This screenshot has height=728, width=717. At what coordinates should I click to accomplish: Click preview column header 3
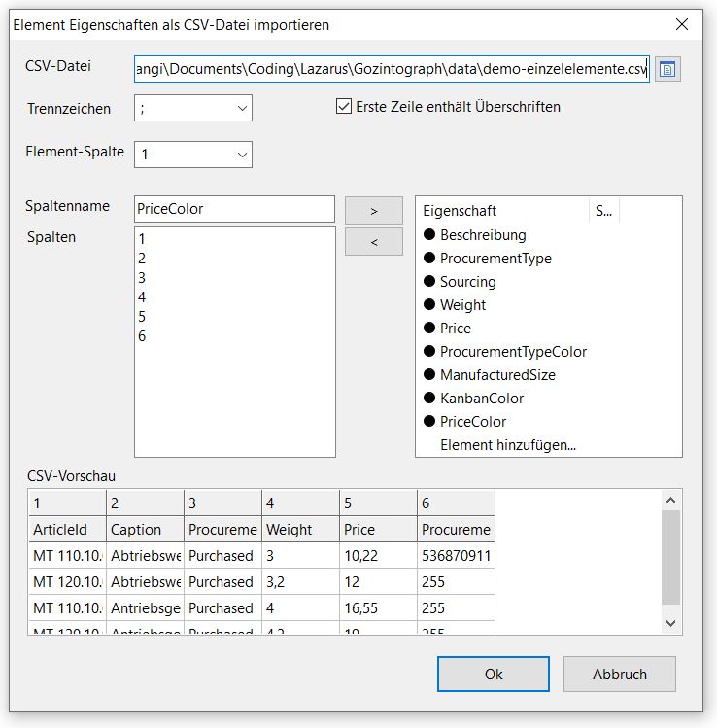pyautogui.click(x=222, y=503)
